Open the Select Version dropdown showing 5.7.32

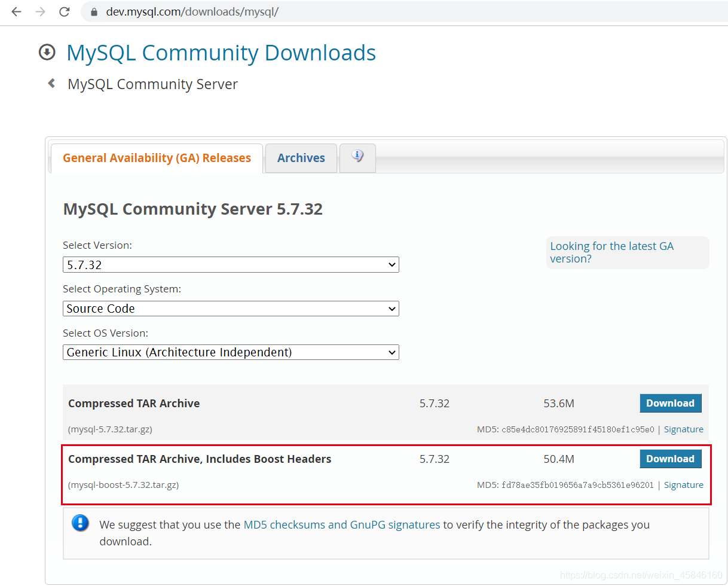[231, 264]
